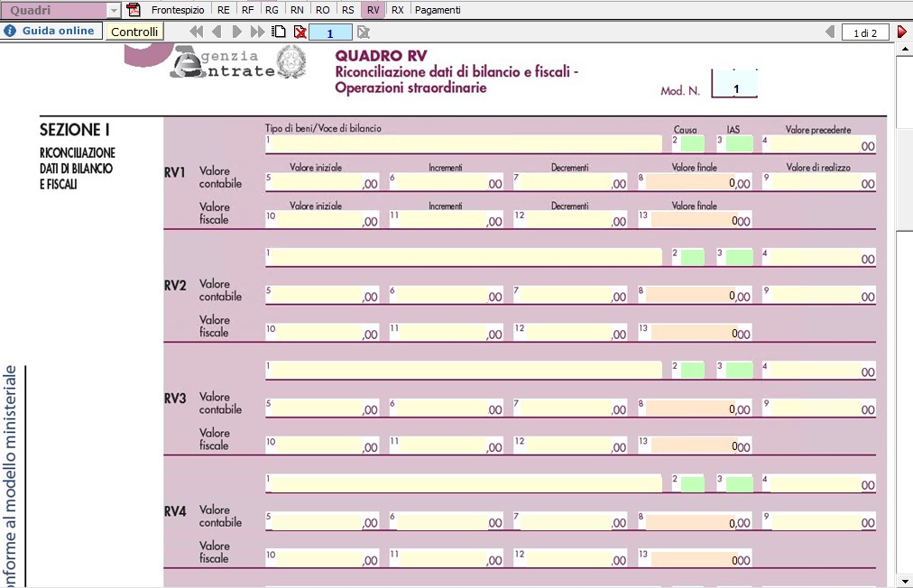Go to the previous module arrow
This screenshot has height=588, width=913.
coord(217,32)
